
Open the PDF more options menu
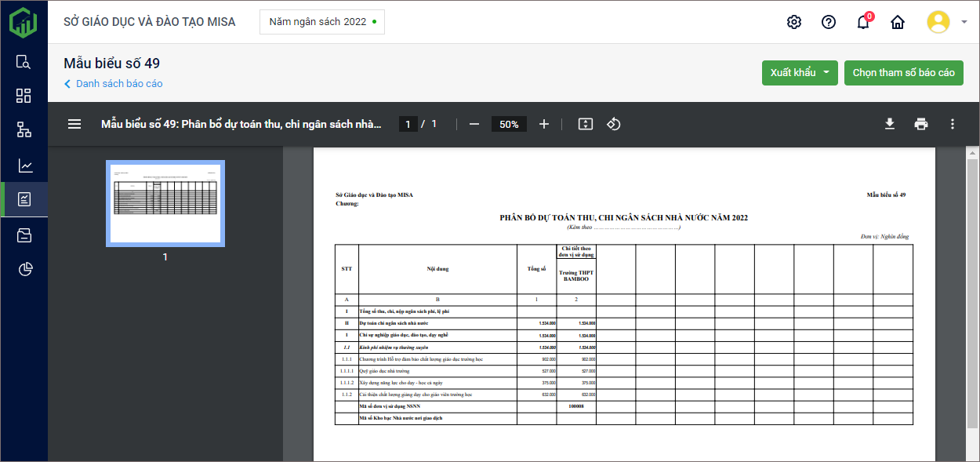pos(953,124)
